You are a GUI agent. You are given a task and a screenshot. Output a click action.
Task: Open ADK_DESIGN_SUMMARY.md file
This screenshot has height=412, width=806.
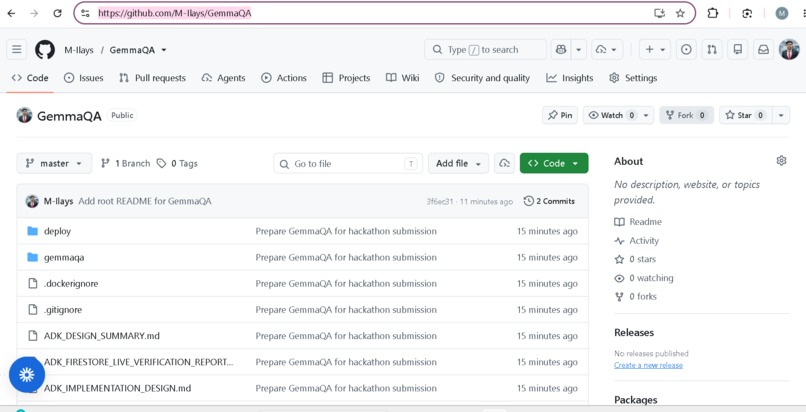(x=102, y=336)
